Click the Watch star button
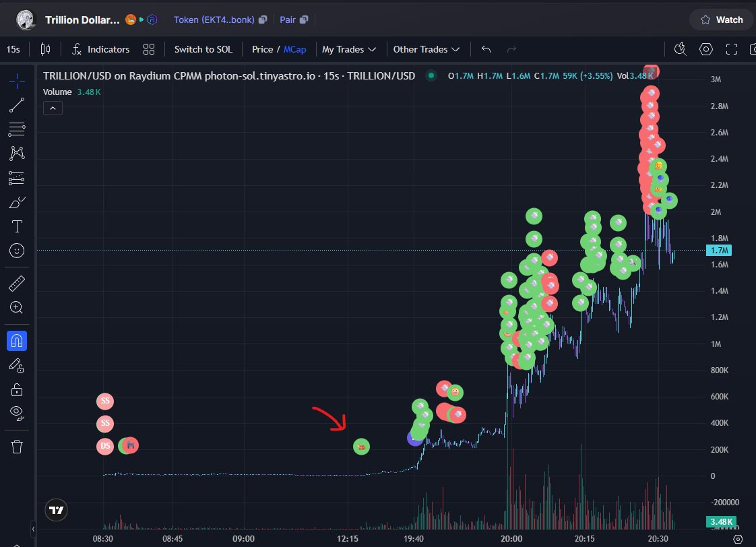Screen dimensions: 756x547 click(722, 20)
